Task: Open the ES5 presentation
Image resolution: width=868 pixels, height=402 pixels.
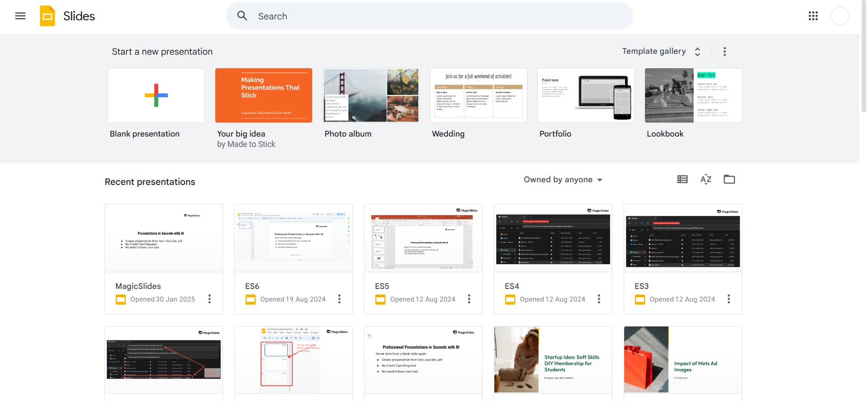Action: point(423,238)
